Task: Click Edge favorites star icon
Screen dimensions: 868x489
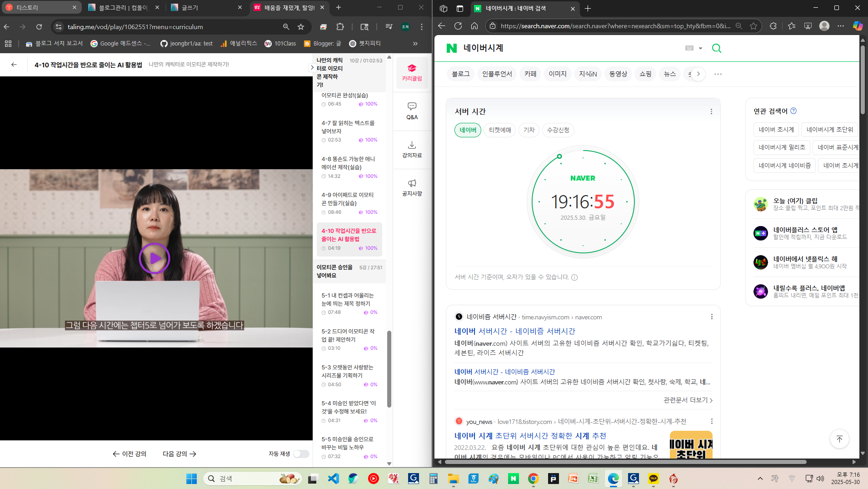Action: click(x=753, y=26)
